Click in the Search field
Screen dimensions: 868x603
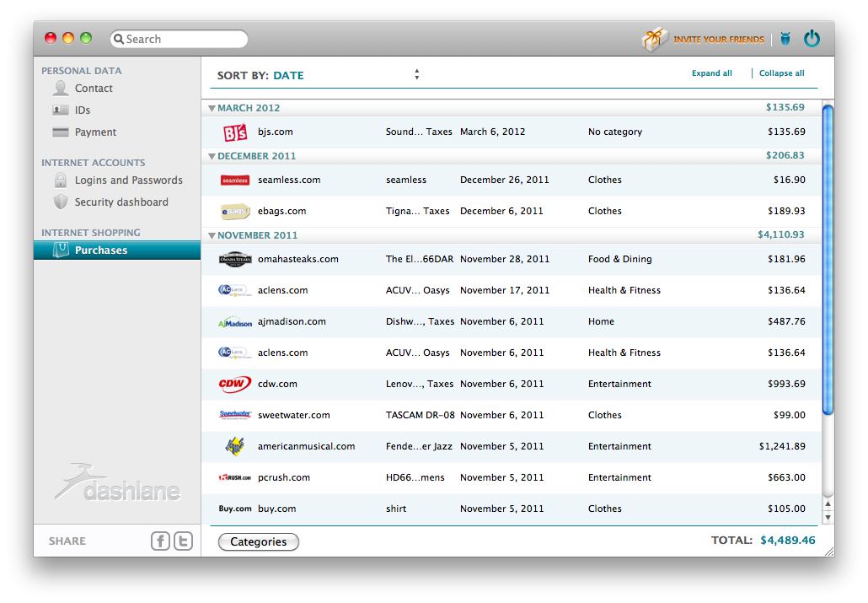pyautogui.click(x=179, y=39)
